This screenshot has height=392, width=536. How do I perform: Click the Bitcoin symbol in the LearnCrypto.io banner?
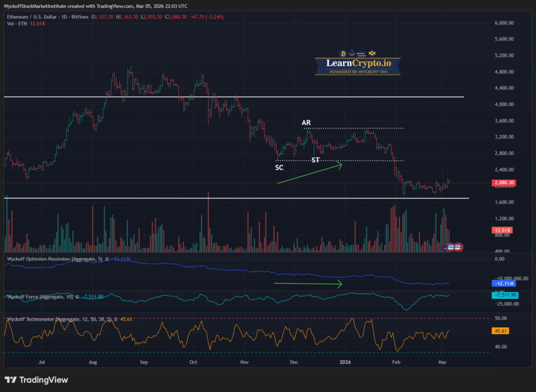point(342,53)
